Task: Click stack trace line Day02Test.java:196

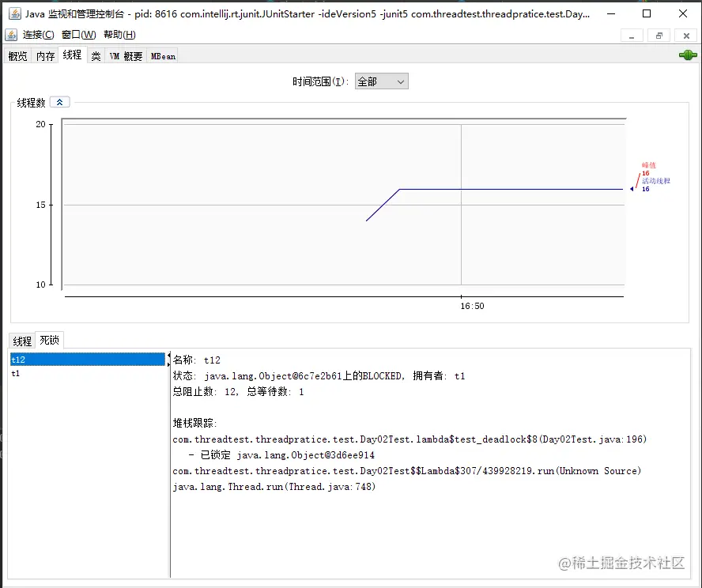Action: (409, 439)
